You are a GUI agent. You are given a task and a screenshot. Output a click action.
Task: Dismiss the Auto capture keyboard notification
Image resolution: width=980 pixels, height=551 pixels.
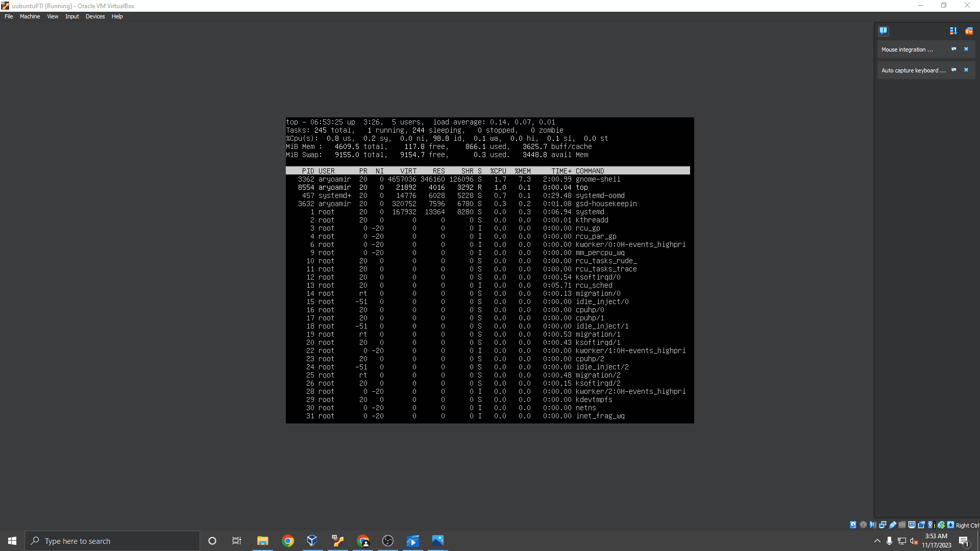coord(966,70)
